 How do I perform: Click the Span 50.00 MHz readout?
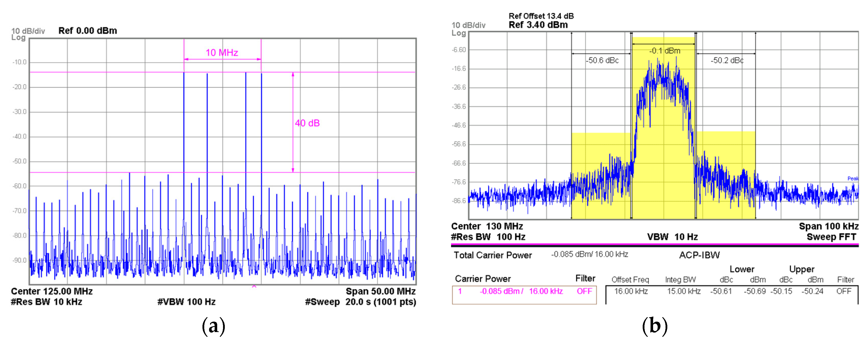point(381,291)
